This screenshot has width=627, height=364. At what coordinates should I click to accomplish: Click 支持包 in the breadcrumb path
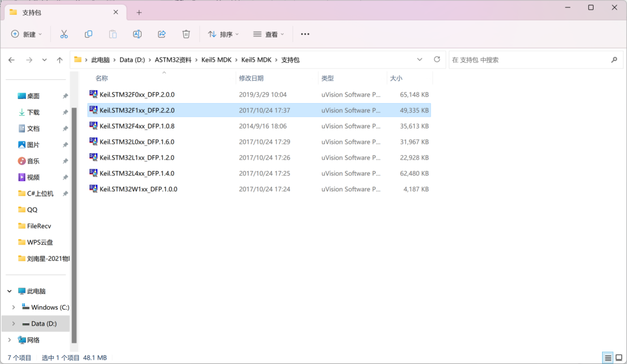[291, 60]
